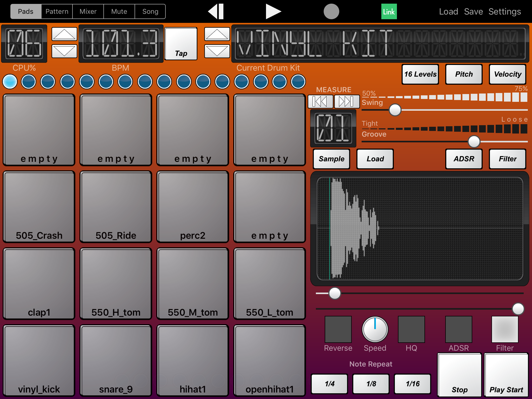Open the Mixer tab
Image resolution: width=532 pixels, height=399 pixels.
[x=88, y=11]
